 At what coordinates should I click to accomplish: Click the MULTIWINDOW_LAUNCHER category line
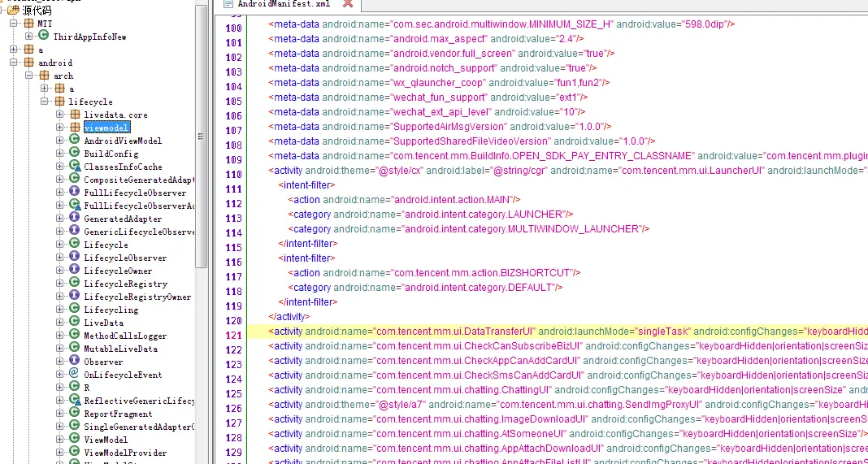click(468, 228)
